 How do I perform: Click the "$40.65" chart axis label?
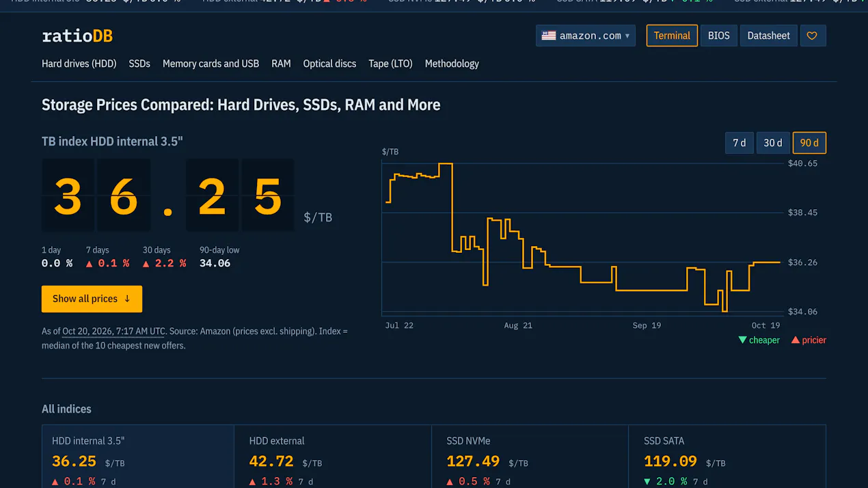click(x=802, y=163)
